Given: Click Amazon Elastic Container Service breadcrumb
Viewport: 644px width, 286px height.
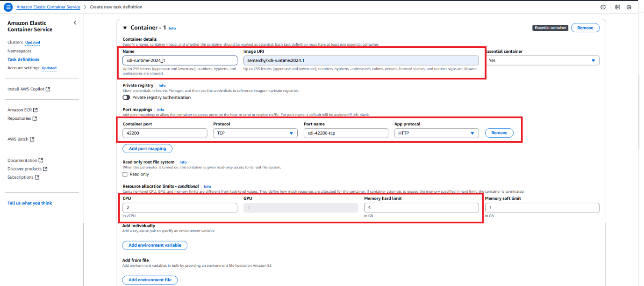Looking at the screenshot, I should click(48, 7).
